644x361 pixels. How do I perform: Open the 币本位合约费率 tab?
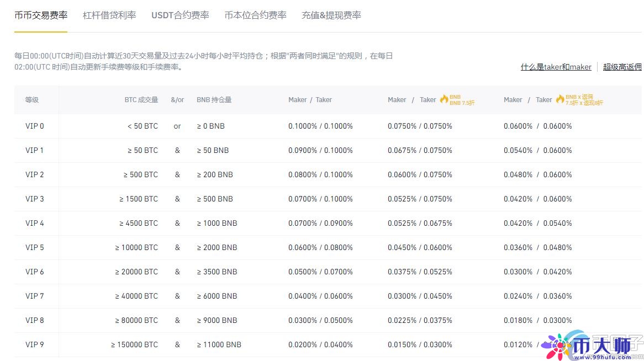point(255,15)
